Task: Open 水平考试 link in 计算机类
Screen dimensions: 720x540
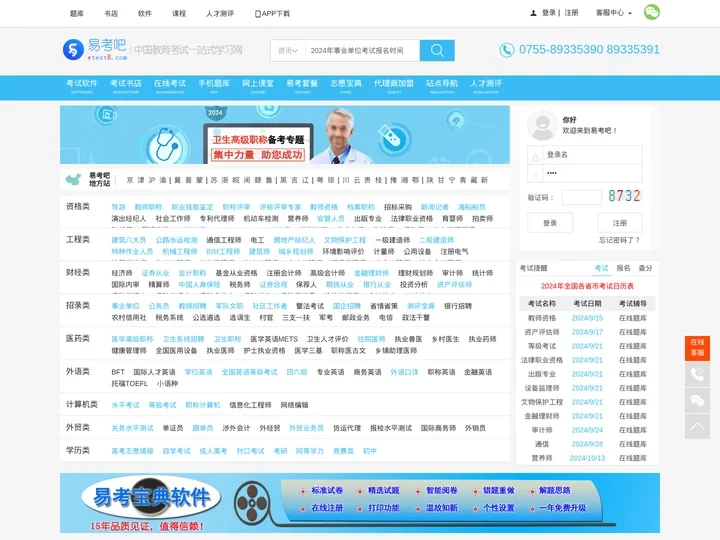Action: [125, 405]
